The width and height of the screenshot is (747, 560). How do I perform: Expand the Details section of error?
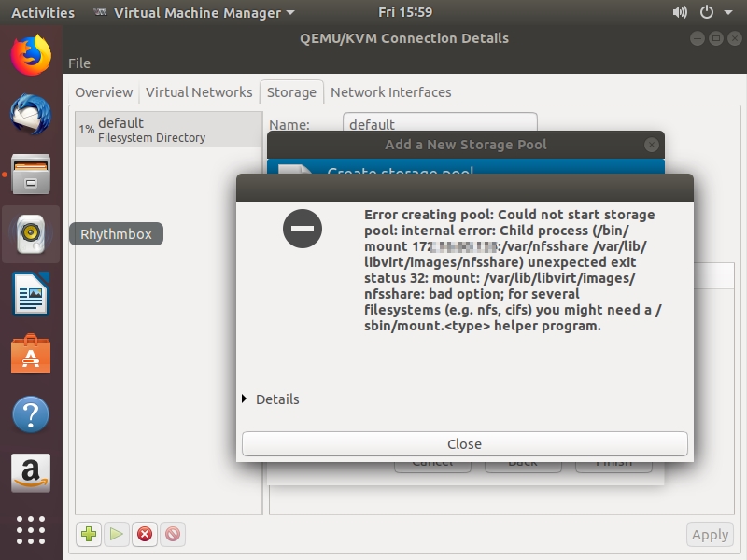click(x=271, y=399)
